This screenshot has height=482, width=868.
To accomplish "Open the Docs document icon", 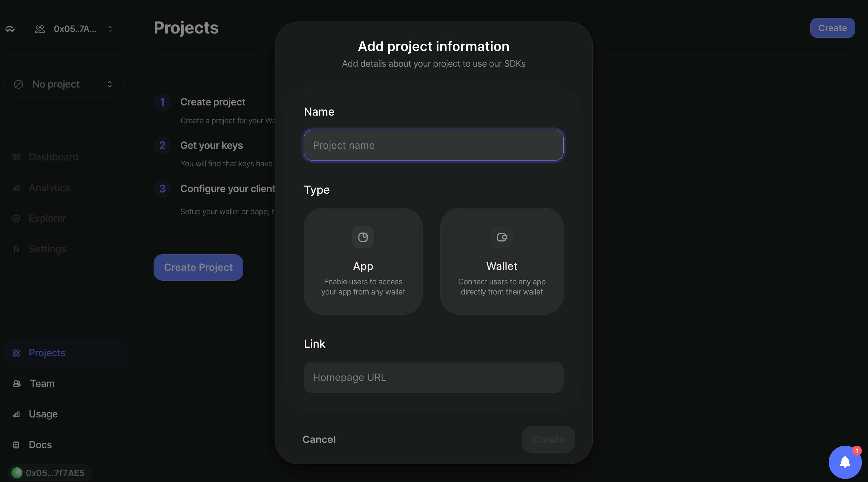I will click(16, 445).
